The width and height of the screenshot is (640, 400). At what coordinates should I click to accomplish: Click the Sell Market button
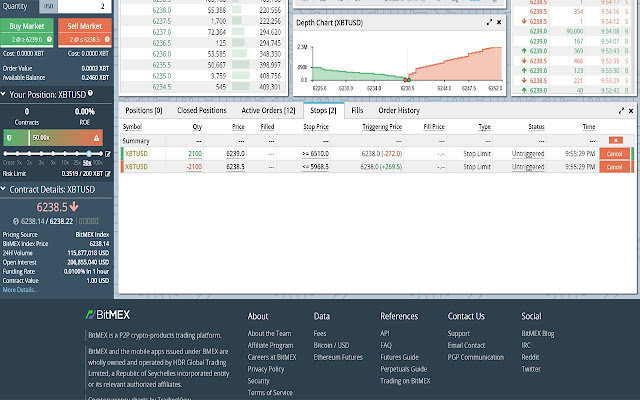pyautogui.click(x=84, y=32)
